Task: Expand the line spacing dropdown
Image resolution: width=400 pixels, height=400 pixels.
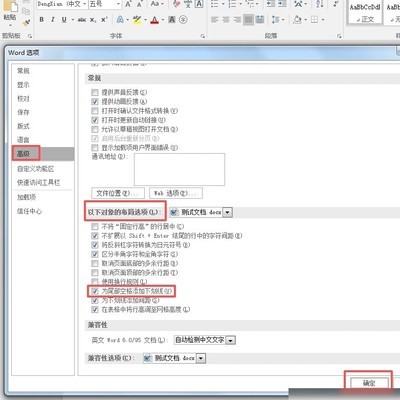Action: pyautogui.click(x=283, y=20)
